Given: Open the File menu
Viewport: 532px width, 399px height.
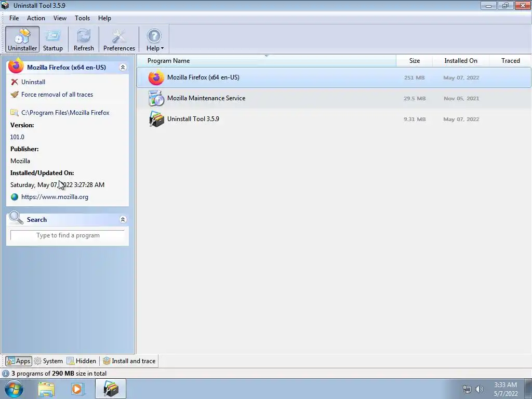Looking at the screenshot, I should (14, 18).
